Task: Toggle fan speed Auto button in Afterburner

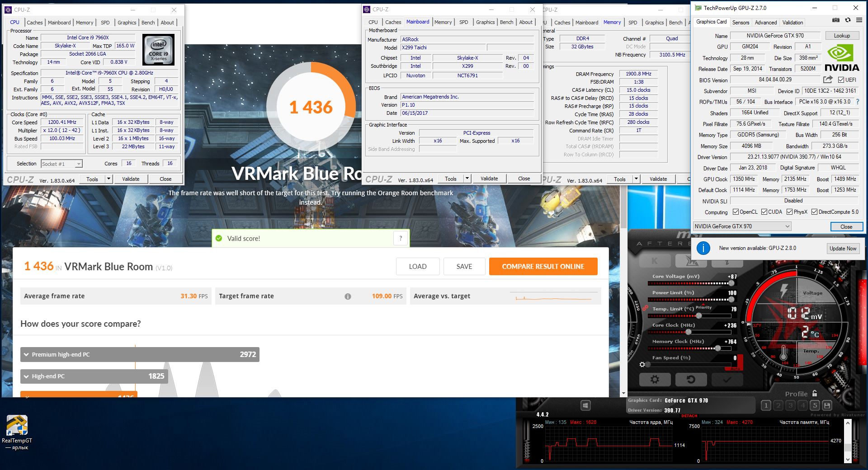Action: coord(735,369)
